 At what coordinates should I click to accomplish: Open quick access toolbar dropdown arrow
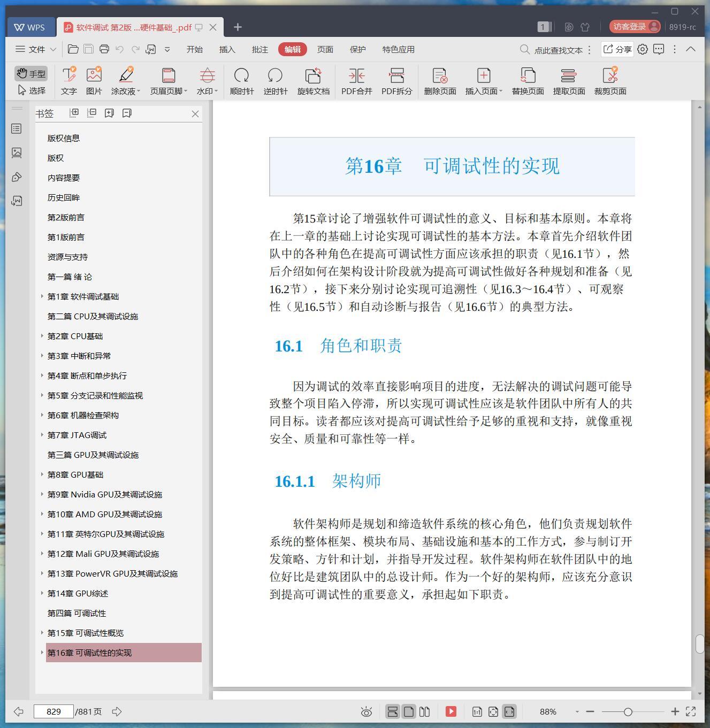(x=167, y=49)
